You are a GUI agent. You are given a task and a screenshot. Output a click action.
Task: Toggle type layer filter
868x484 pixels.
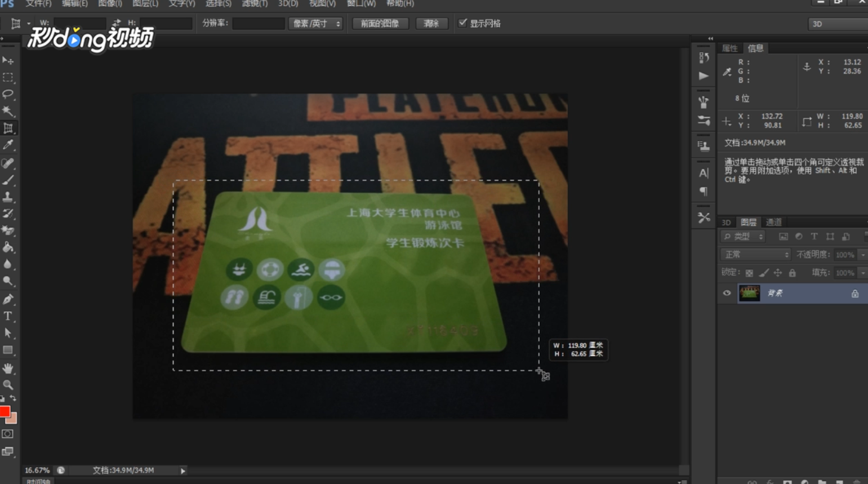pyautogui.click(x=814, y=237)
